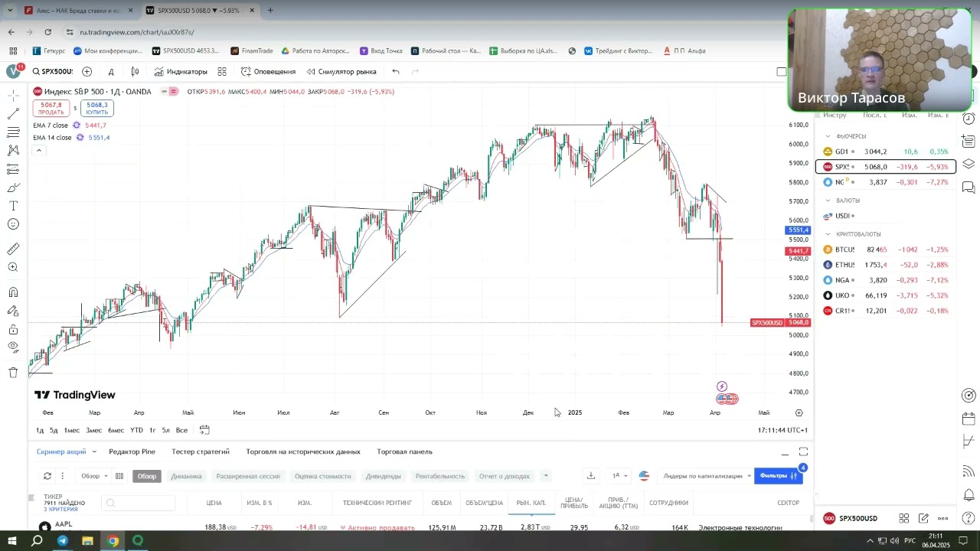Open the Индикаторы menu
Screen dimensions: 980x551
pos(181,71)
